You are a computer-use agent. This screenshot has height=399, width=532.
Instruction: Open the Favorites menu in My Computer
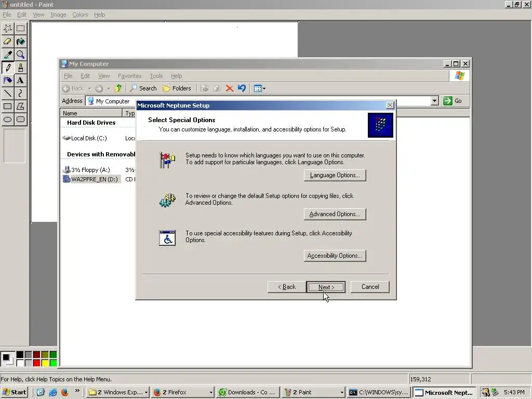[129, 76]
